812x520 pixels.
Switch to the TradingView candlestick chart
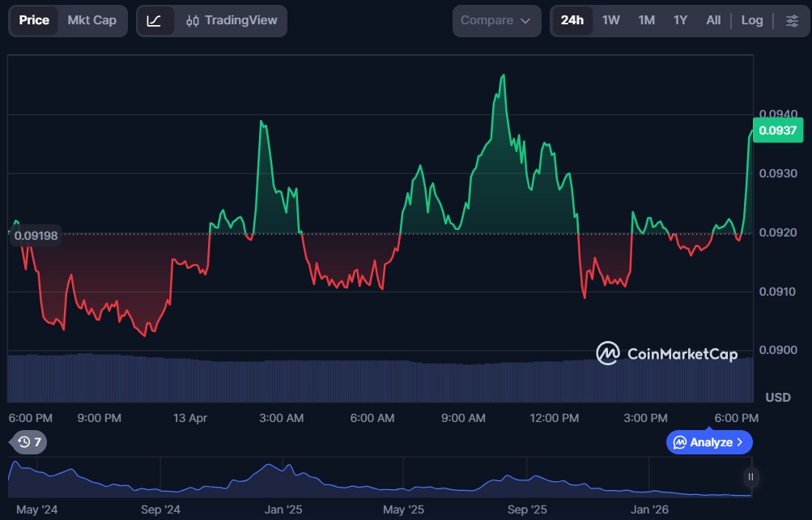(232, 20)
